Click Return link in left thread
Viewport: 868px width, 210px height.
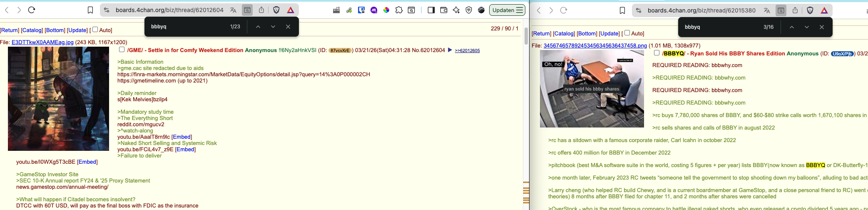coord(10,30)
